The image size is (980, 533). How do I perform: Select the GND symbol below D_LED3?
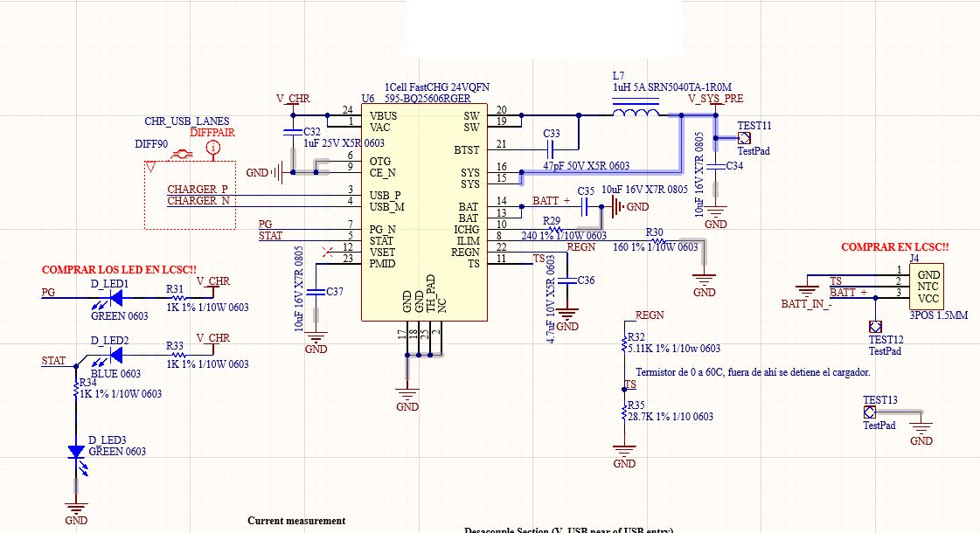click(x=76, y=508)
